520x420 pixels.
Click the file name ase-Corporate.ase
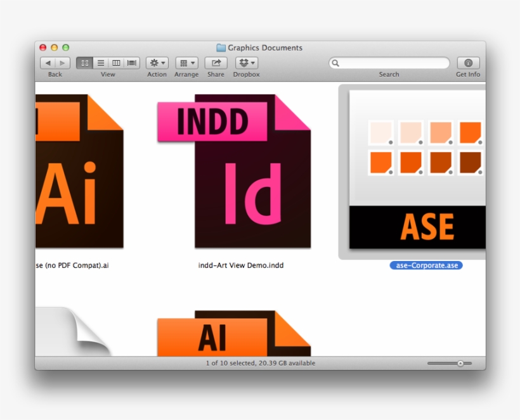pos(426,265)
